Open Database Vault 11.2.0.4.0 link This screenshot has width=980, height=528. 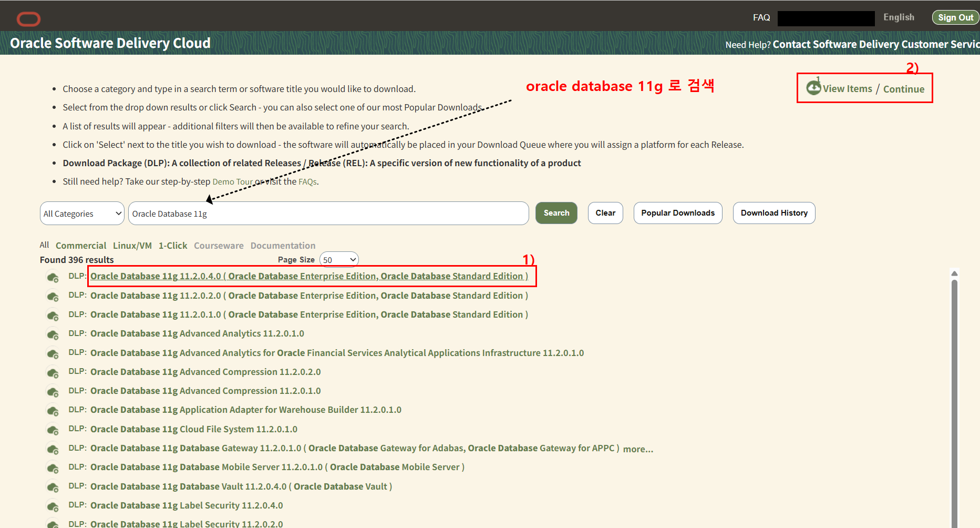(241, 486)
